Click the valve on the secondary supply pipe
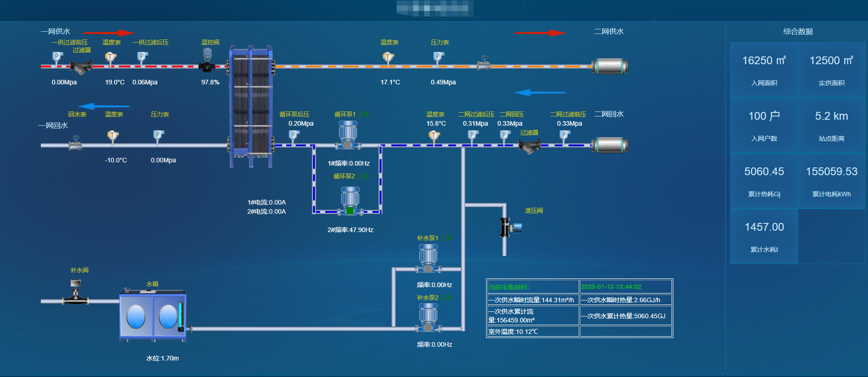Screen dimensions: 868x377 coord(483,63)
